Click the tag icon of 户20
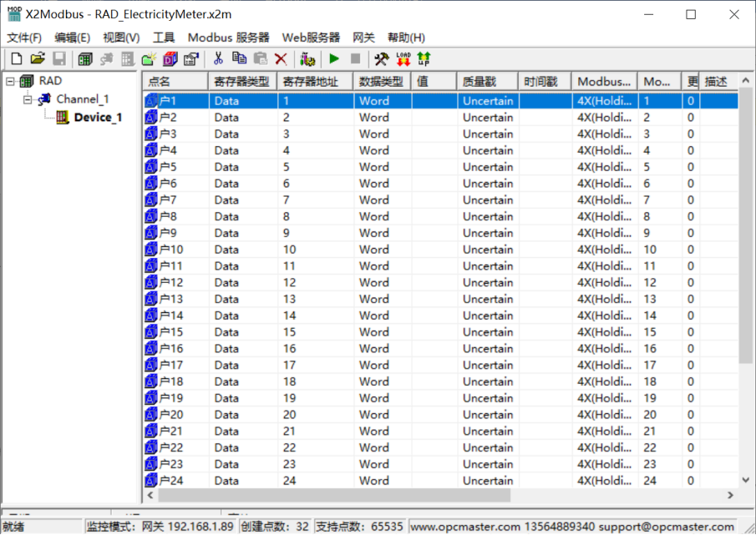 click(x=151, y=415)
